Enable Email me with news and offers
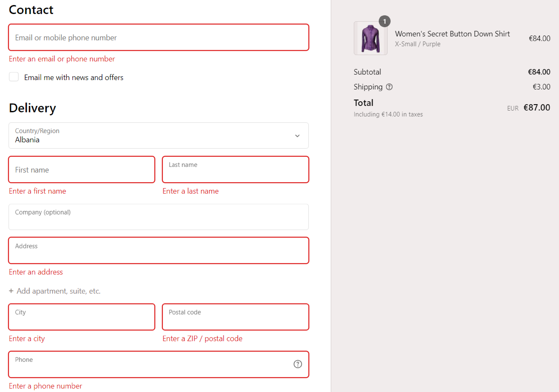 (14, 77)
